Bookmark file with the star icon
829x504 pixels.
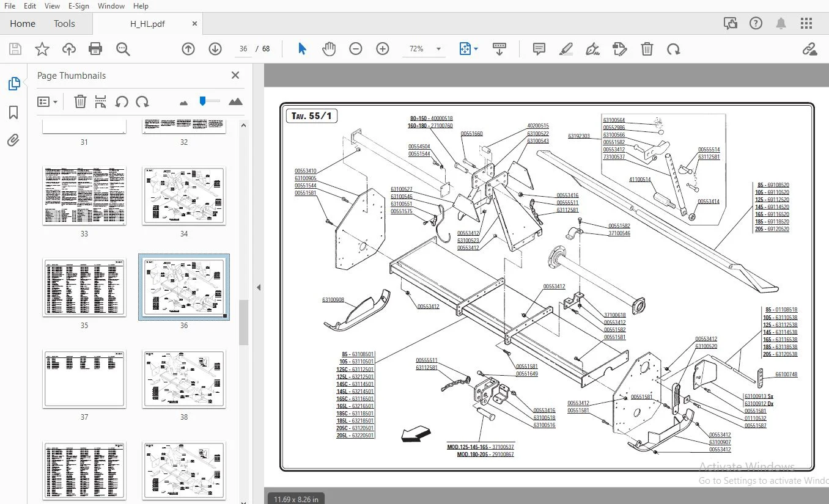(42, 49)
